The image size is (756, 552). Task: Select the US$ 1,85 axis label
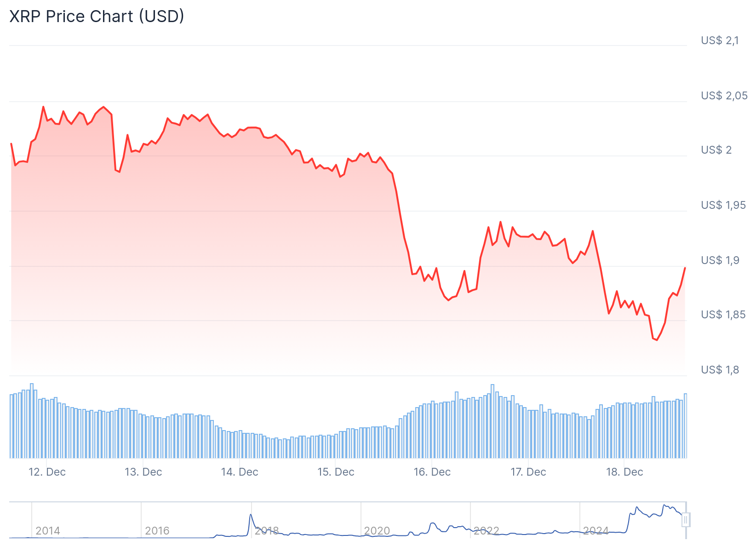pyautogui.click(x=723, y=315)
